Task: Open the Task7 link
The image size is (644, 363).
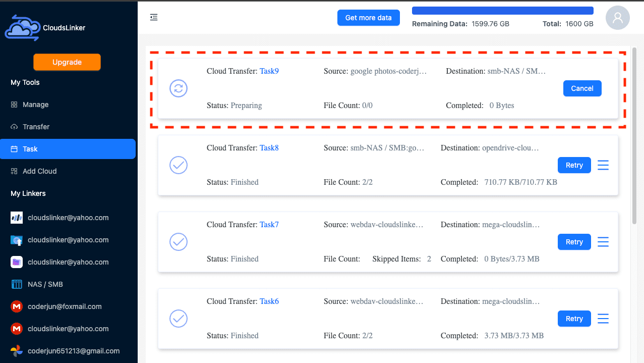Action: pos(269,225)
